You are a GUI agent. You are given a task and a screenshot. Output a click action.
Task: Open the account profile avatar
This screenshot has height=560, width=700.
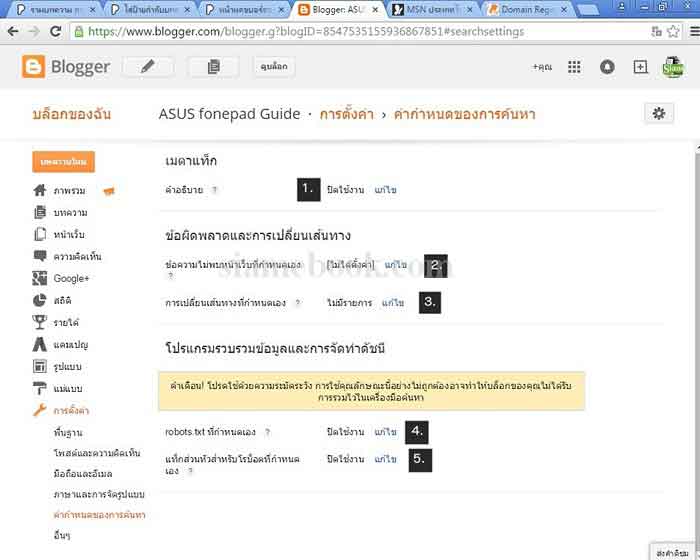[x=673, y=67]
